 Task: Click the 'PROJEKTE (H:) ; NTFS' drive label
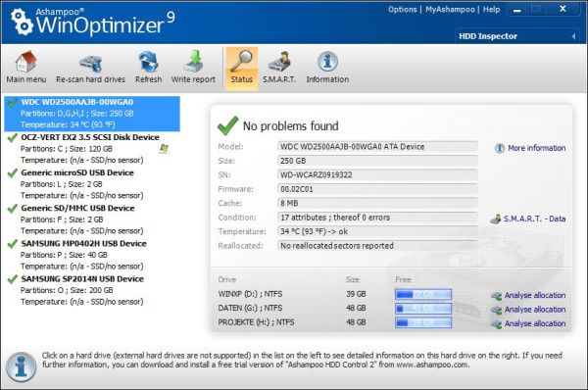click(256, 322)
